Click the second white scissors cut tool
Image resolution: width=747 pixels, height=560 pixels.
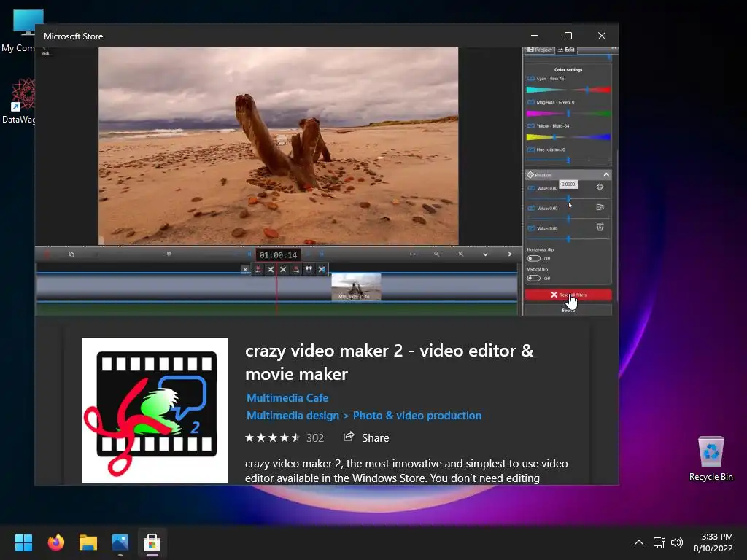pyautogui.click(x=284, y=270)
